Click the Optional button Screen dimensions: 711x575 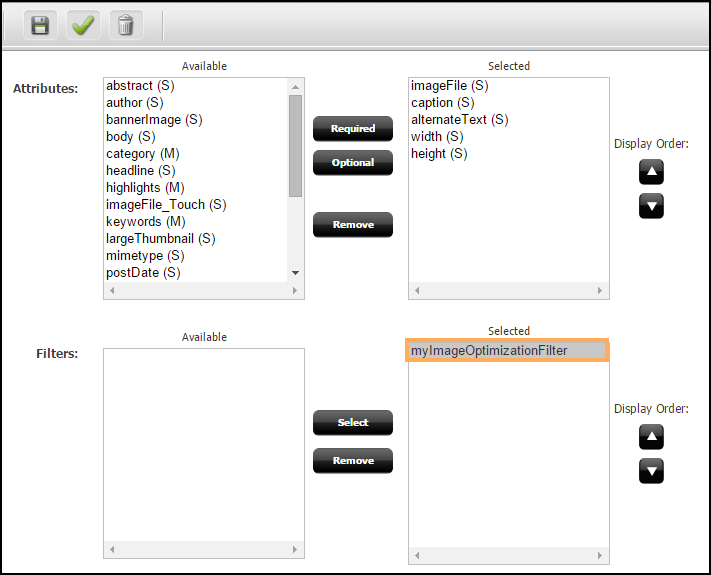pyautogui.click(x=353, y=162)
